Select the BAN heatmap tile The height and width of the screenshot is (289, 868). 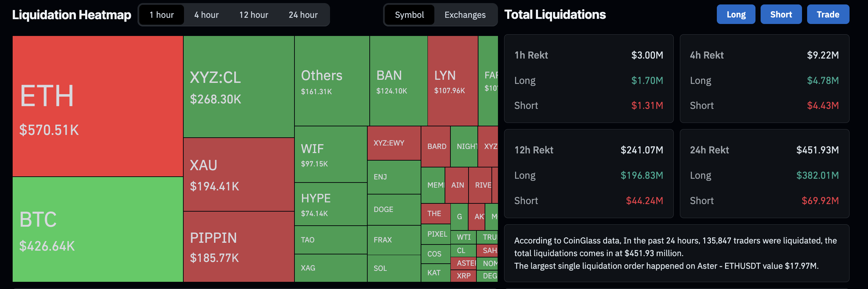(398, 81)
